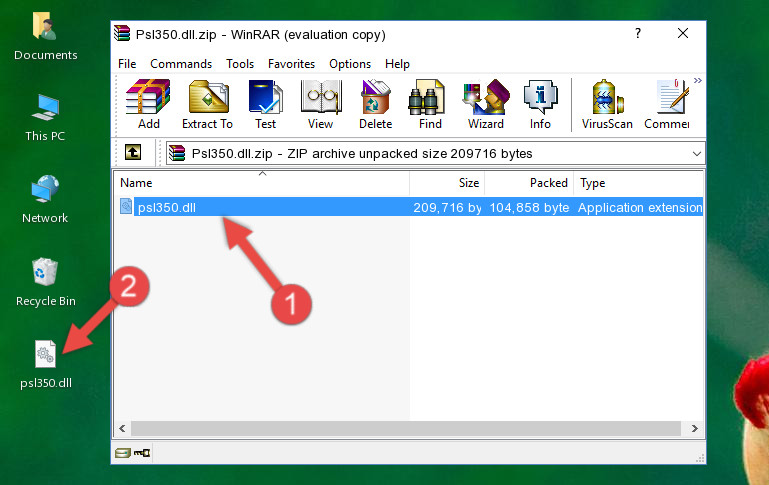Select the psl350.dll desktop file
The width and height of the screenshot is (769, 485).
click(46, 364)
